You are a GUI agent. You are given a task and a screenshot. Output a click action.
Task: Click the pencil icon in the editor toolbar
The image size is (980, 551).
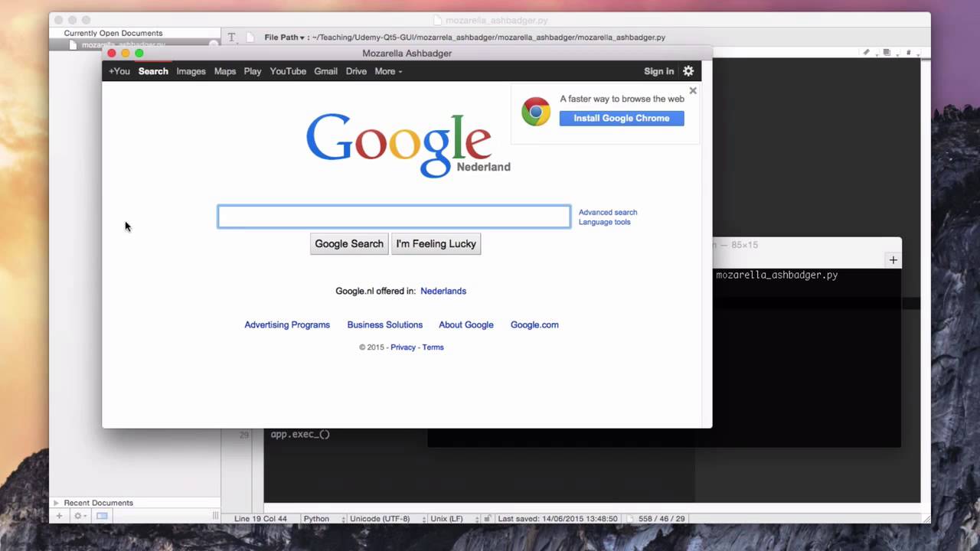[866, 53]
